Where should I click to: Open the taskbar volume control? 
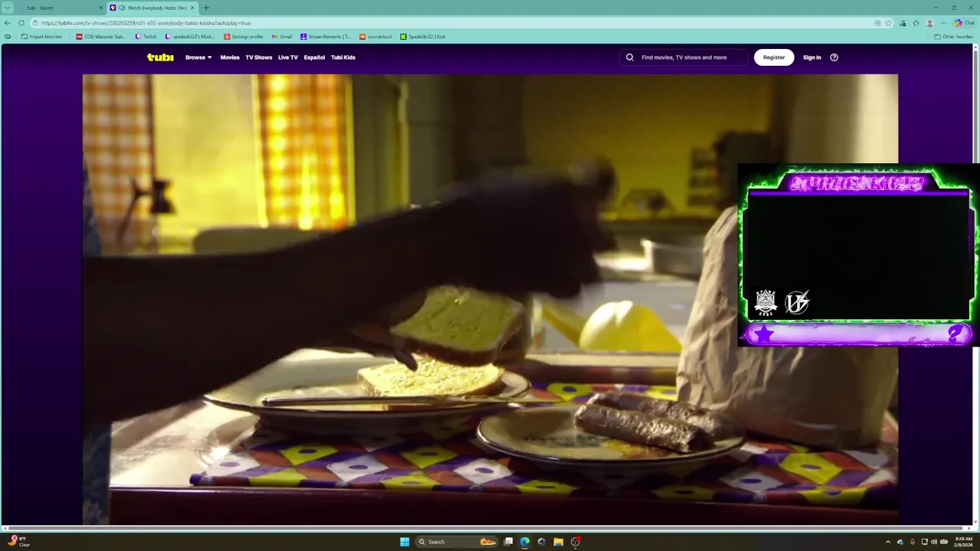(x=933, y=542)
